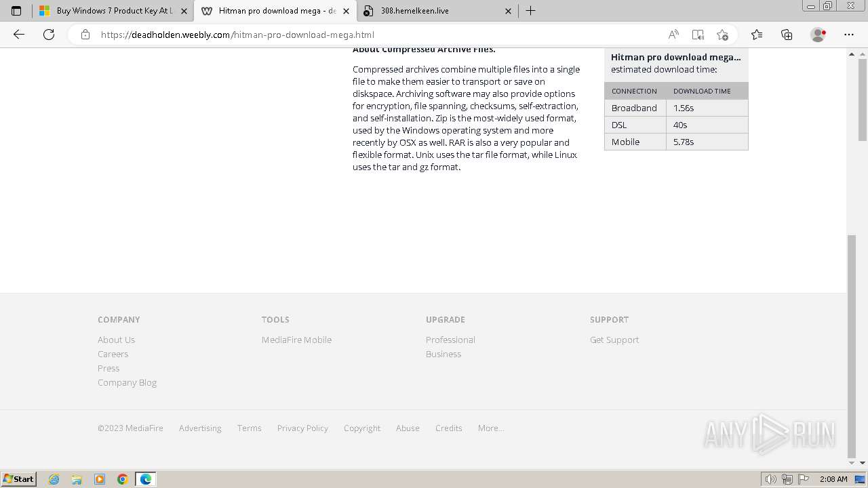Open the network tray icon

[x=787, y=479]
